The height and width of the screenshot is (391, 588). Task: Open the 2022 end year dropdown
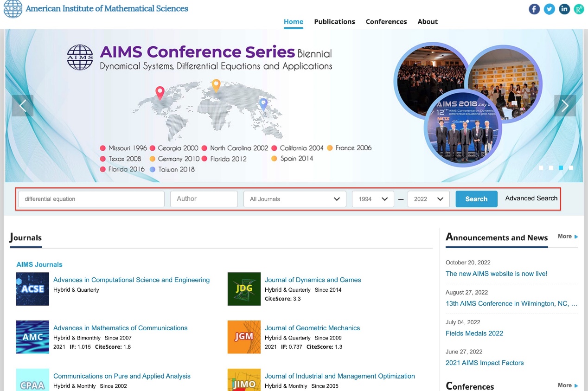click(x=428, y=199)
